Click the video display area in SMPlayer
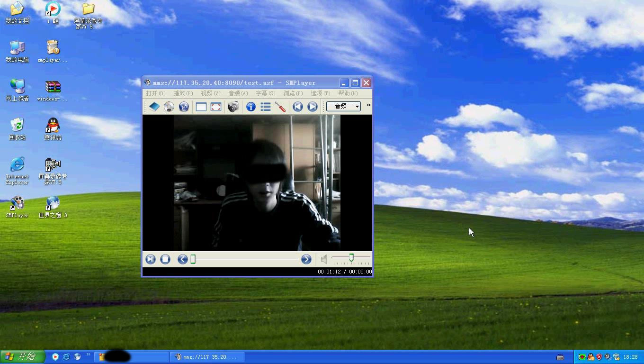The width and height of the screenshot is (644, 364). point(257,183)
